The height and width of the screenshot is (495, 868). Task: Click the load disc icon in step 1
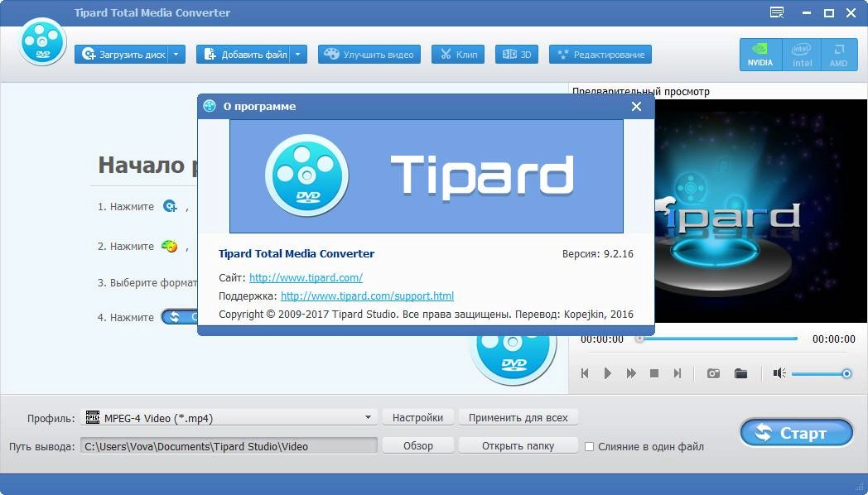pyautogui.click(x=170, y=206)
